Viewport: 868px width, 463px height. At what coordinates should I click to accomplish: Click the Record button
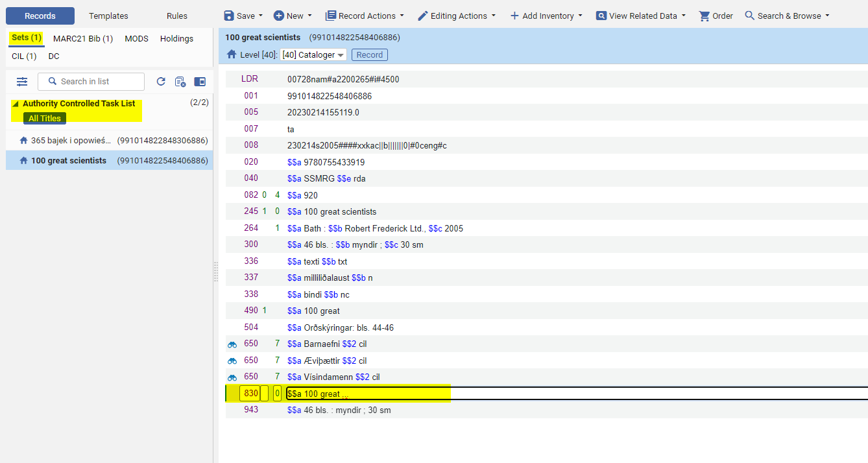tap(370, 54)
